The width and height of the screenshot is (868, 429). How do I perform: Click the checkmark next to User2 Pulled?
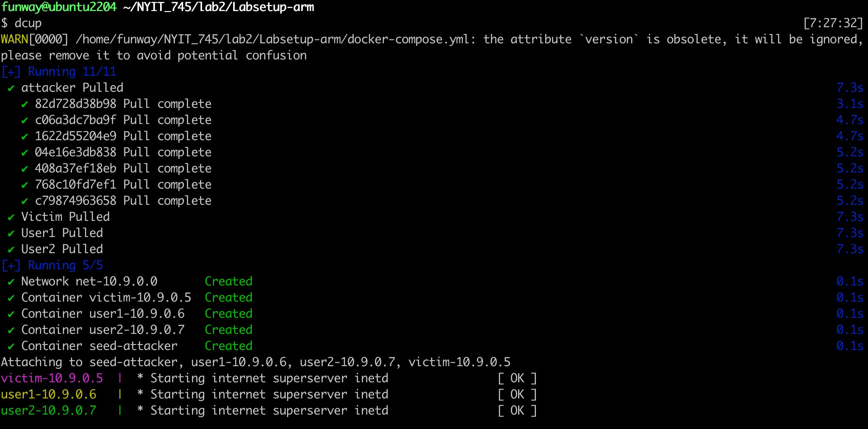pos(11,250)
